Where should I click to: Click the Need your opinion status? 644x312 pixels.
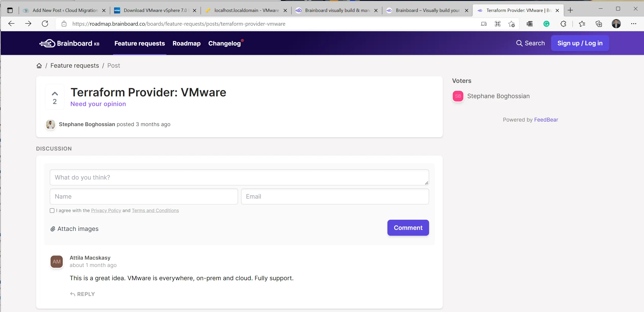pyautogui.click(x=98, y=104)
